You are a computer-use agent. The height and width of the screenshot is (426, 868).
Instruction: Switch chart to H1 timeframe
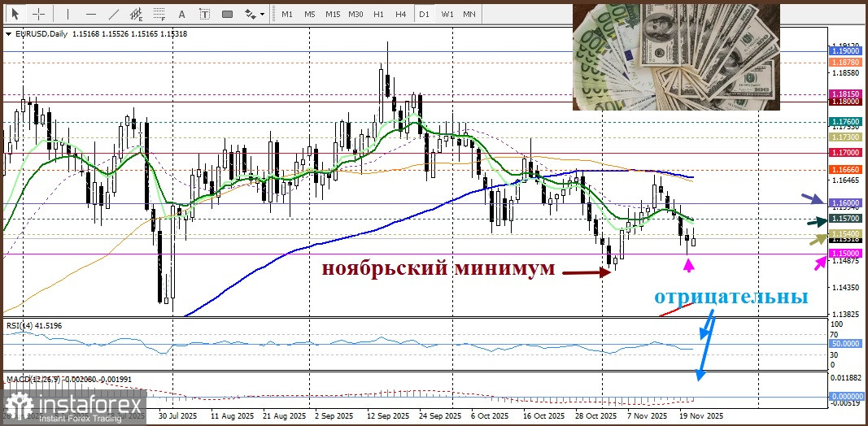tap(378, 15)
